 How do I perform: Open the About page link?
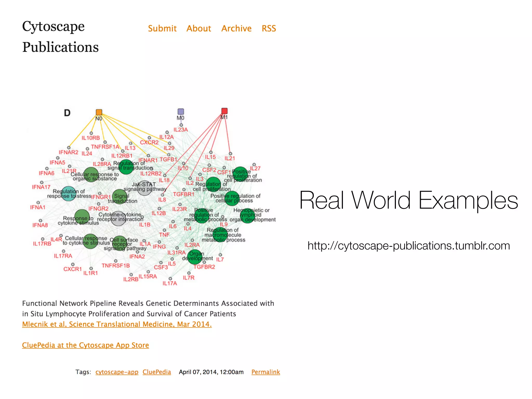point(199,28)
